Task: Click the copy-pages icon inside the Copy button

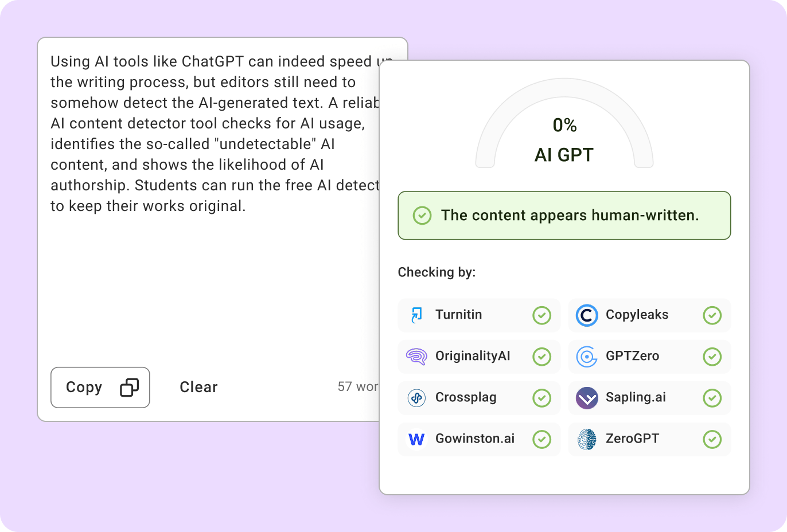Action: (x=128, y=388)
